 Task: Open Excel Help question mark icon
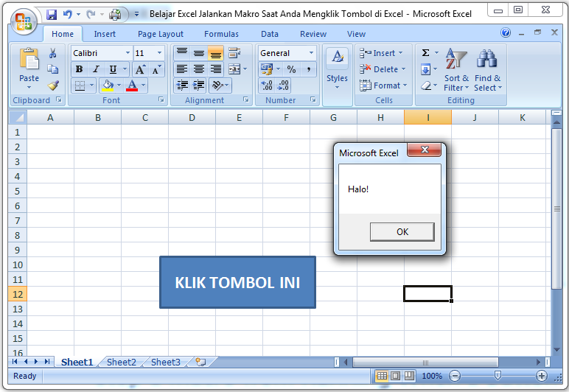pos(506,32)
